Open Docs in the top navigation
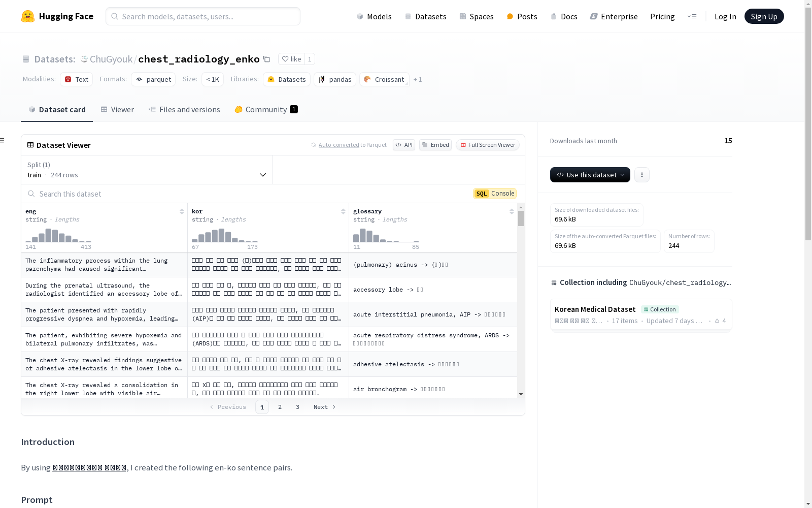 (564, 16)
